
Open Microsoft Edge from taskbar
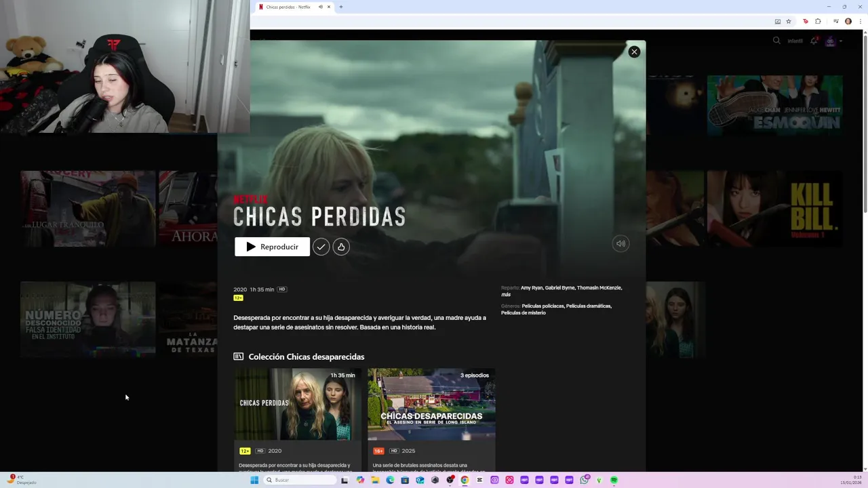coord(390,480)
